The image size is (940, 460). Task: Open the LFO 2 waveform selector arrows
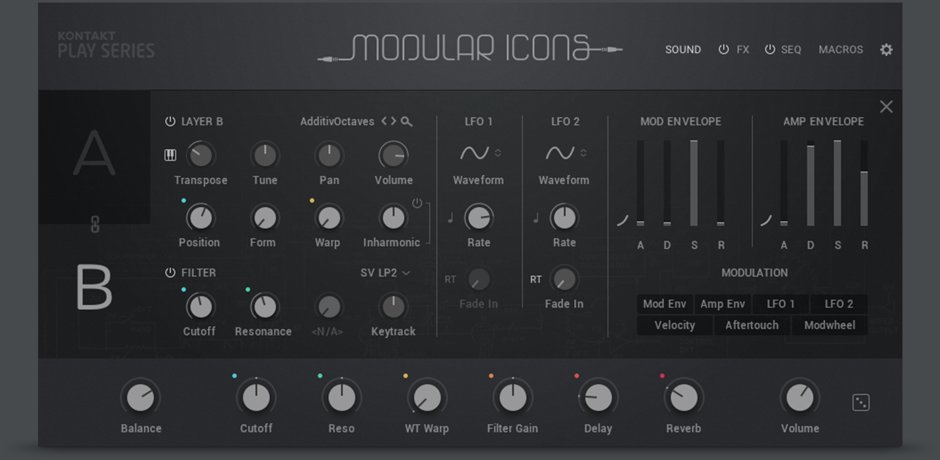coord(583,153)
